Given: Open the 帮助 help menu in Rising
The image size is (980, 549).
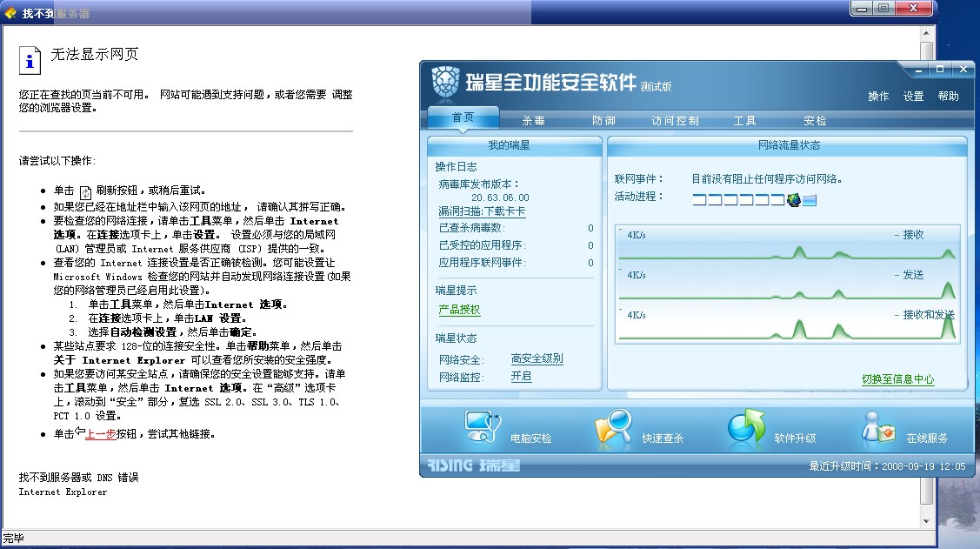Looking at the screenshot, I should 948,97.
